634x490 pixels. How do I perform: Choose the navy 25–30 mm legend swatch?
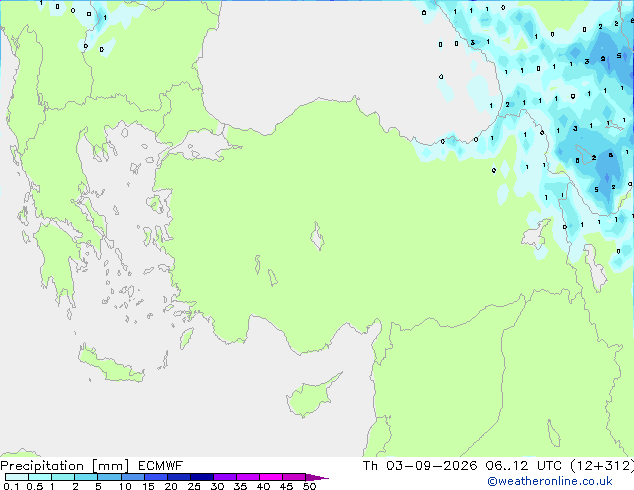(x=202, y=477)
